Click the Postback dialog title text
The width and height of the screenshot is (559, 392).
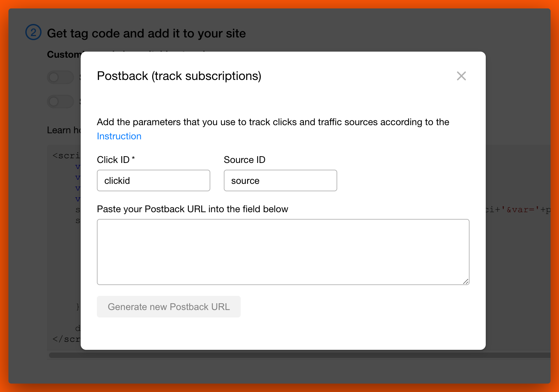(179, 76)
